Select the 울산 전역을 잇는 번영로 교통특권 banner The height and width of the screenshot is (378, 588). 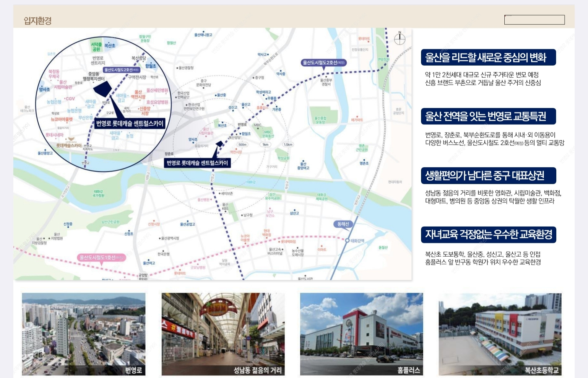[488, 116]
